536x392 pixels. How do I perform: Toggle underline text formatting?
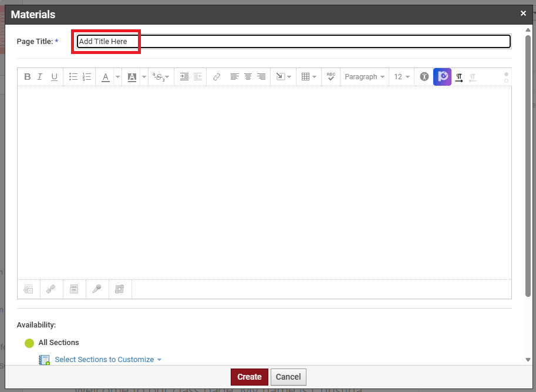coord(54,77)
